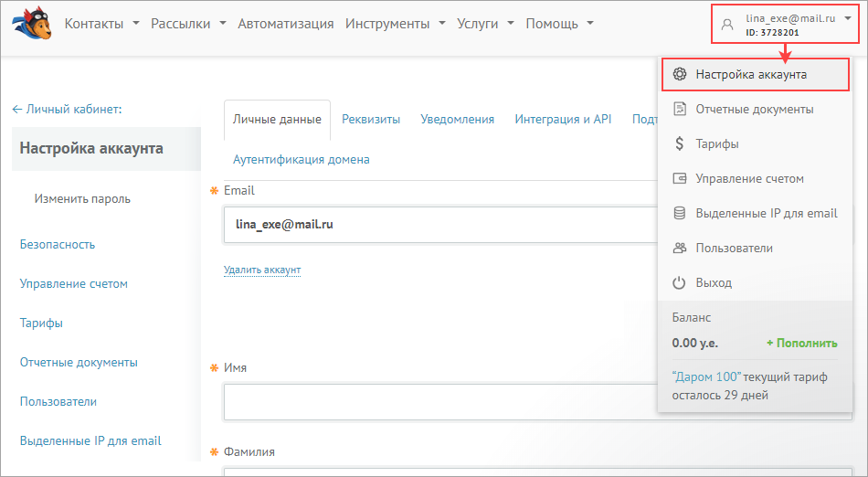This screenshot has width=868, height=477.
Task: Click the dollar sign tariffs icon
Action: (x=679, y=143)
